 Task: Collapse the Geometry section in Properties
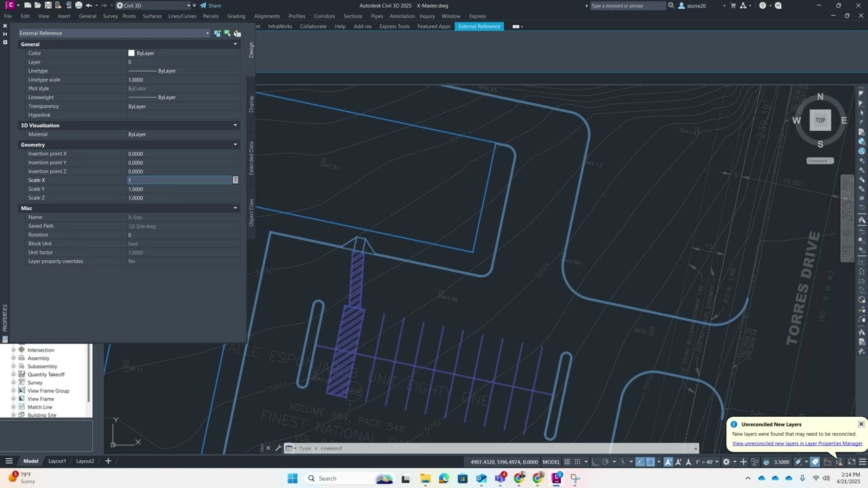pos(235,144)
